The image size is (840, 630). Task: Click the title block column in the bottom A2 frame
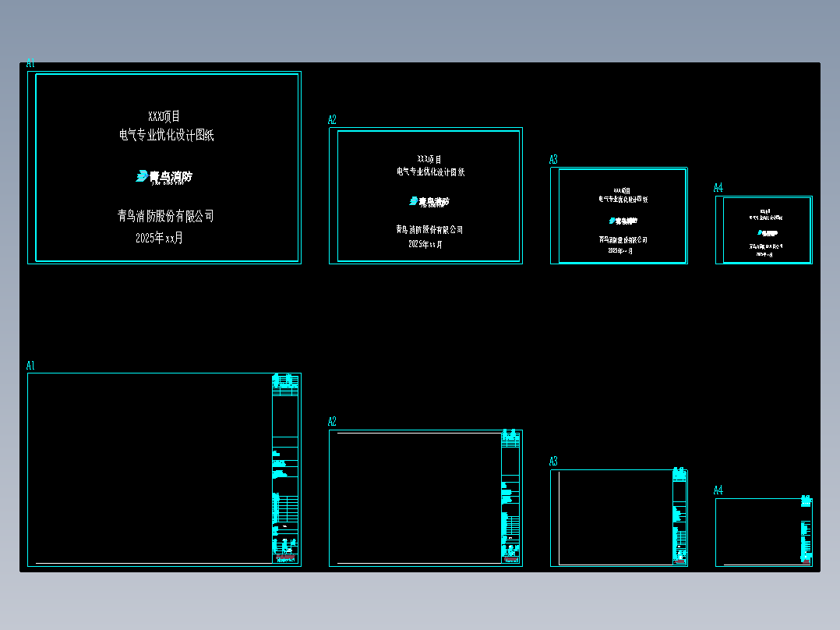(x=510, y=497)
